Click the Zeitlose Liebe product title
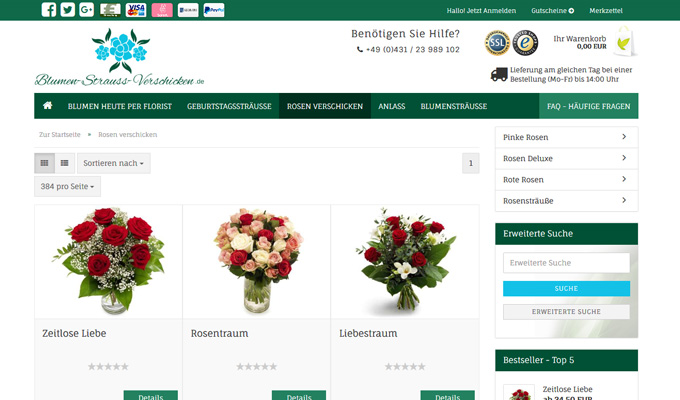 (74, 333)
